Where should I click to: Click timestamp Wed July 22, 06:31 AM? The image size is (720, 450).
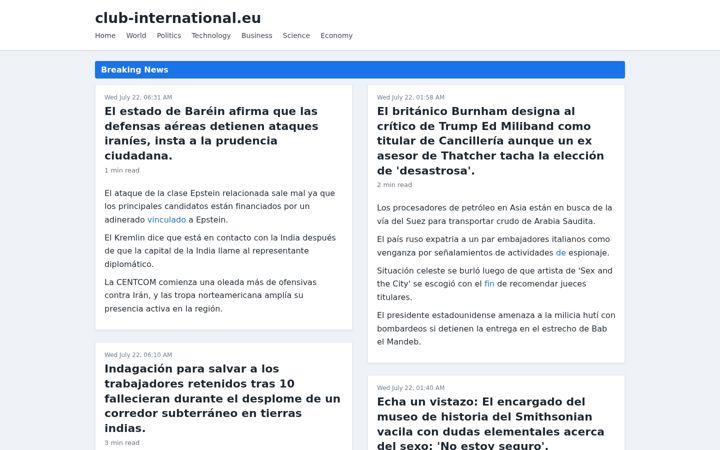click(x=138, y=97)
